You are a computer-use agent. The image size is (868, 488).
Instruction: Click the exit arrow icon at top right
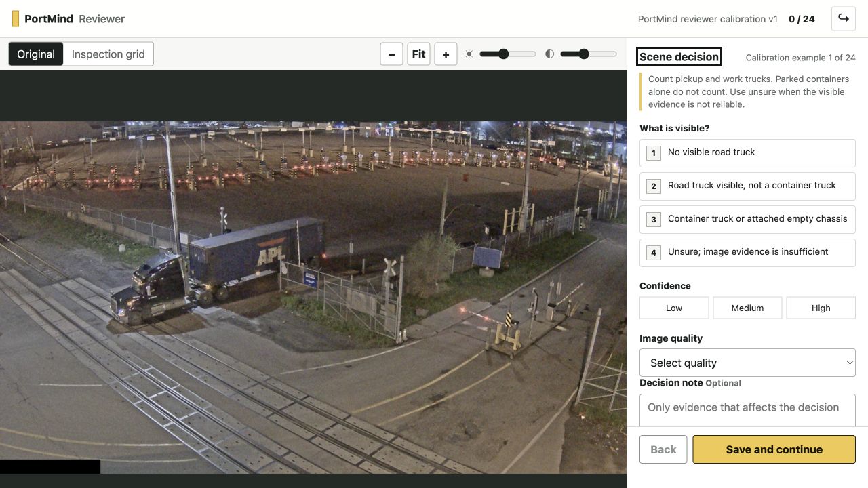pyautogui.click(x=844, y=18)
